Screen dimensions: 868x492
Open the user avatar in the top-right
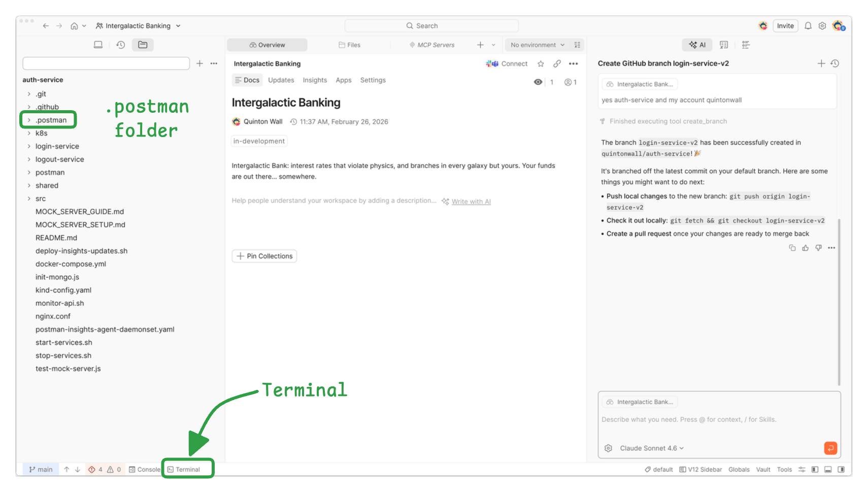[838, 26]
